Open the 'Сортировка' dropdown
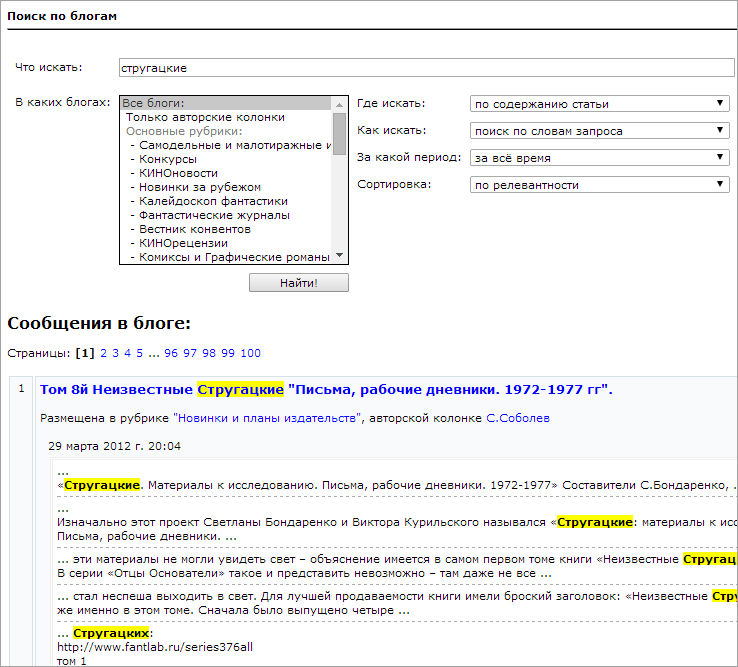This screenshot has width=738, height=667. pyautogui.click(x=600, y=185)
